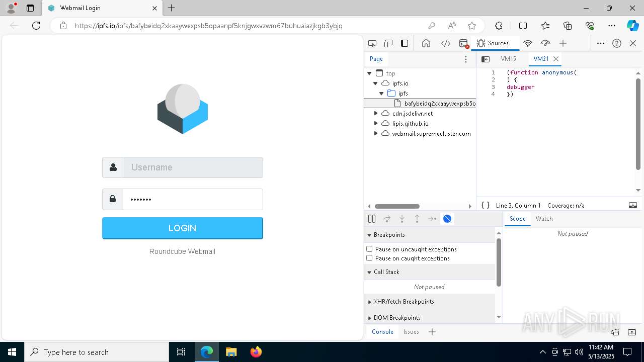Expand XHR/fetch Breakpoints section
Viewport: 644px width, 362px height.
[369, 302]
